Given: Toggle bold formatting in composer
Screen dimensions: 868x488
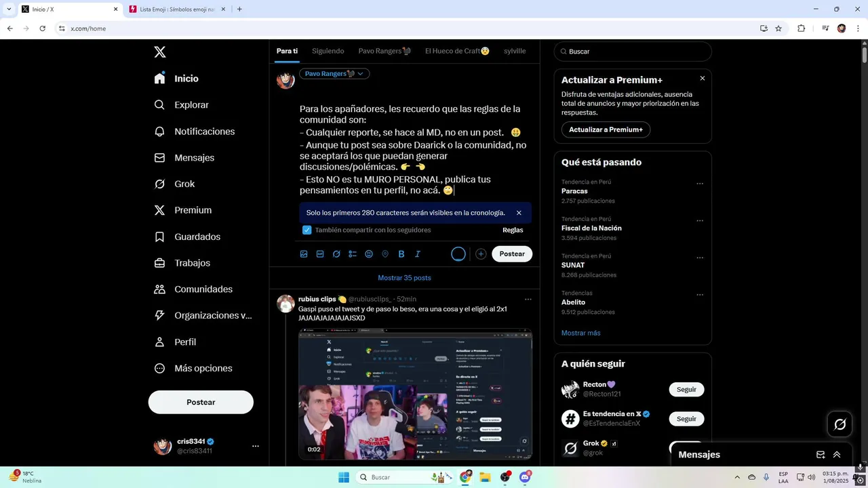Looking at the screenshot, I should point(401,254).
